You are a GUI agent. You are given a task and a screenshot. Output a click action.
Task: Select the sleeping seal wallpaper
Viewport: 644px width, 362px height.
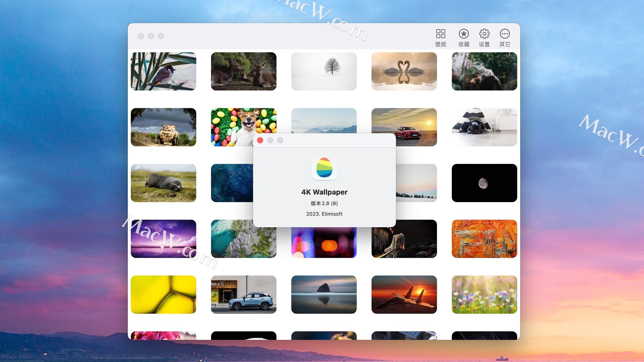tap(163, 183)
